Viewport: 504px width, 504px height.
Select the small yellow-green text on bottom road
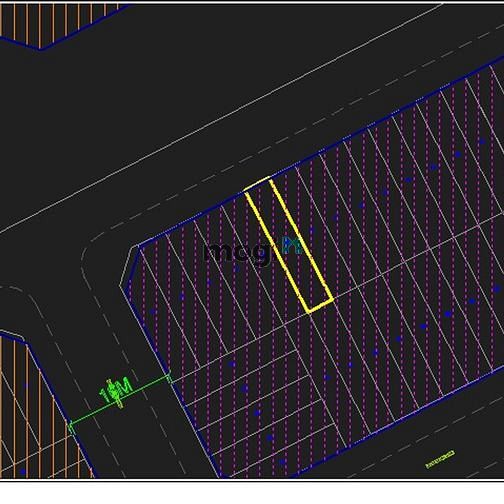coord(440,460)
